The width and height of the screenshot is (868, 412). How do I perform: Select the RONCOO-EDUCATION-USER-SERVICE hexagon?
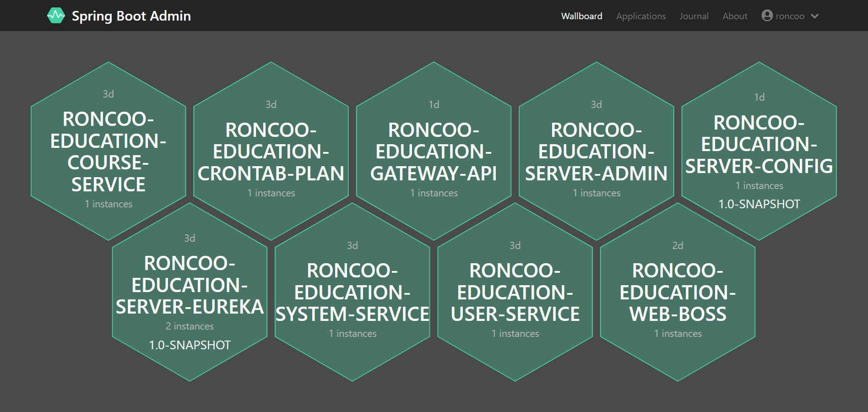(x=515, y=292)
